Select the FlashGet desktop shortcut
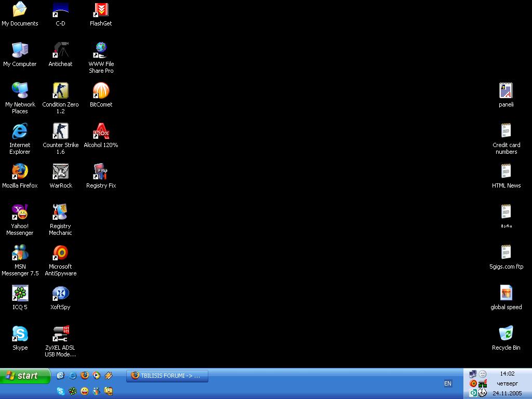This screenshot has width=532, height=399. (101, 14)
